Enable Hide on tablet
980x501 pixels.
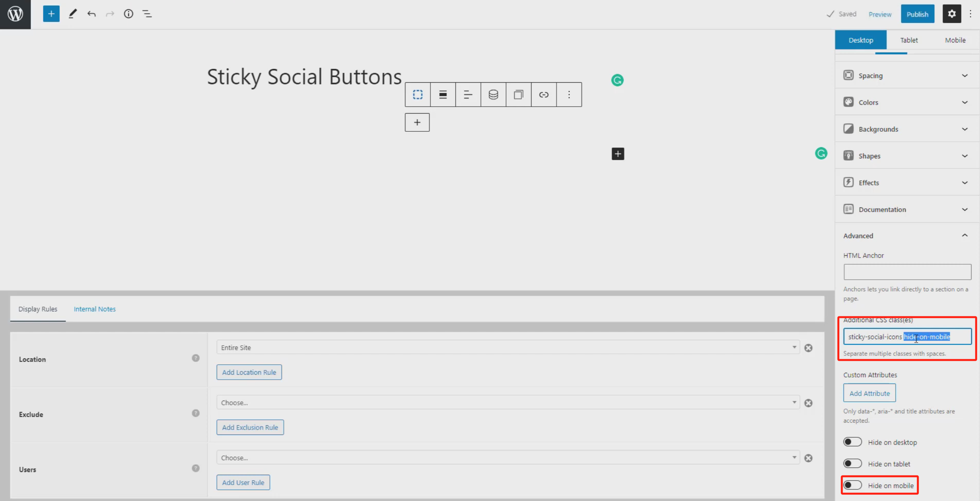pyautogui.click(x=853, y=463)
